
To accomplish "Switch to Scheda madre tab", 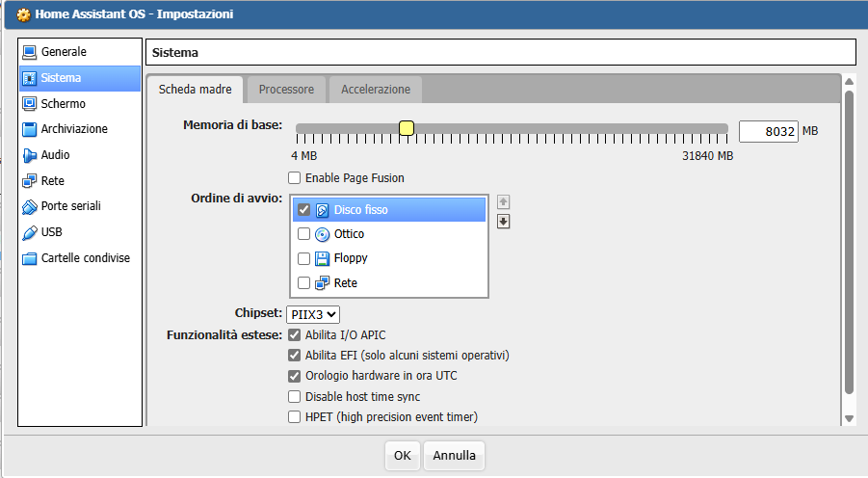I will click(195, 90).
